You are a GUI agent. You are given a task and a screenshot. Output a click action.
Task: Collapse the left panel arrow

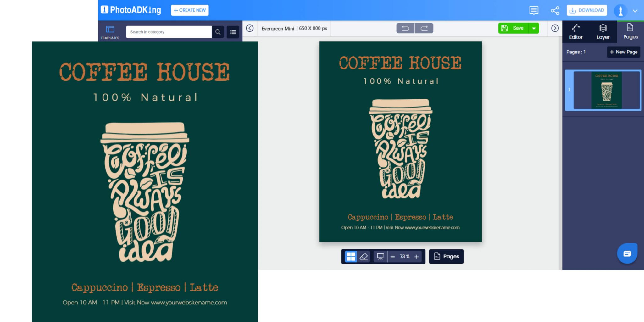pos(250,28)
